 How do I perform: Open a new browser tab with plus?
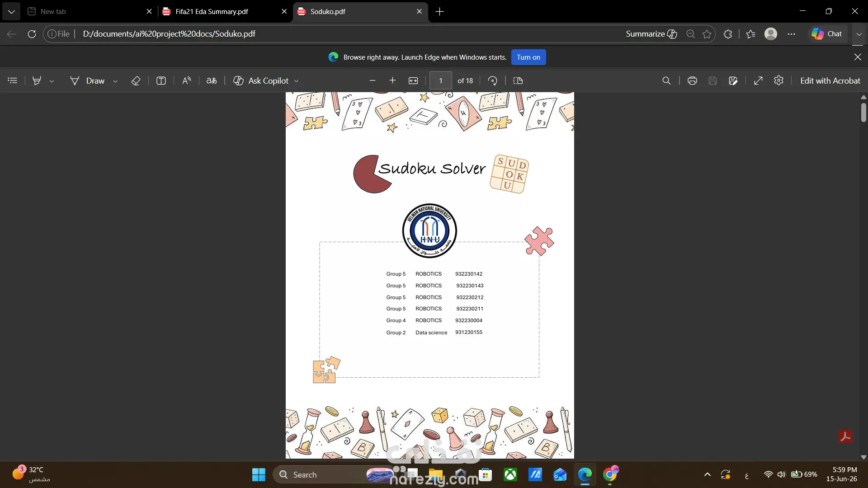click(439, 11)
